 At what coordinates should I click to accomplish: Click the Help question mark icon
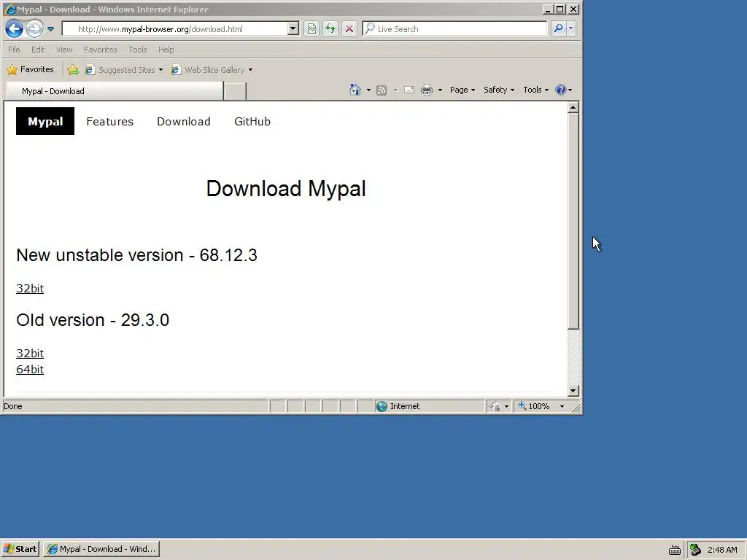[561, 90]
